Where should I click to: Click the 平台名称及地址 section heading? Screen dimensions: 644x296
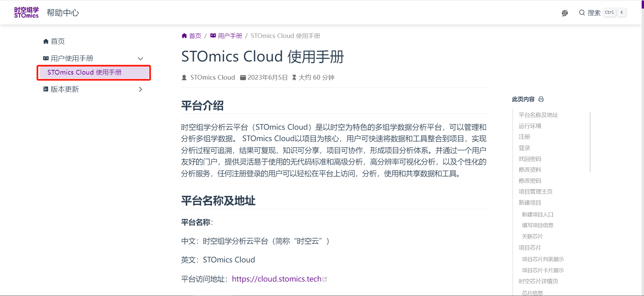pos(218,201)
